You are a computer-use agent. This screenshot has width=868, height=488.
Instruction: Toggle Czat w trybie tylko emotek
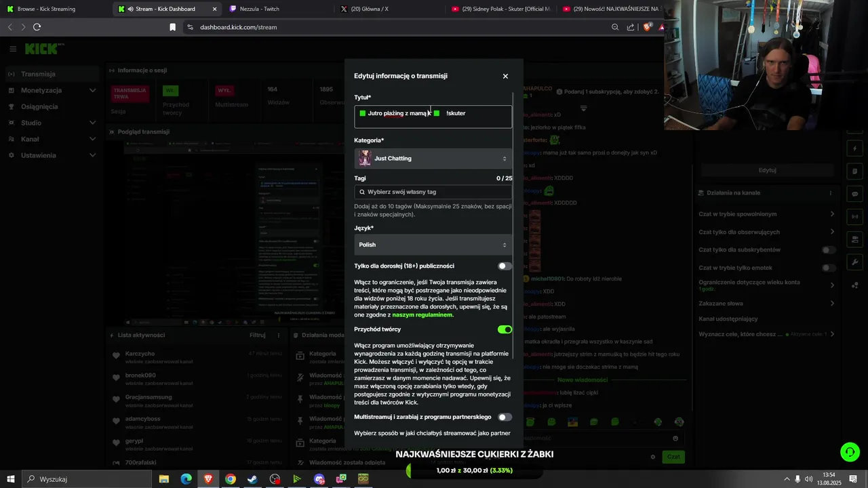pyautogui.click(x=829, y=268)
